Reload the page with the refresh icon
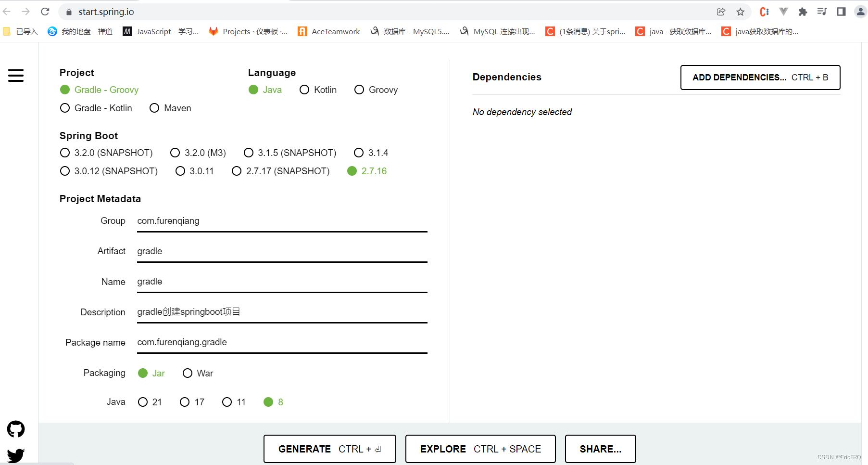Viewport: 868px width, 465px height. [45, 12]
